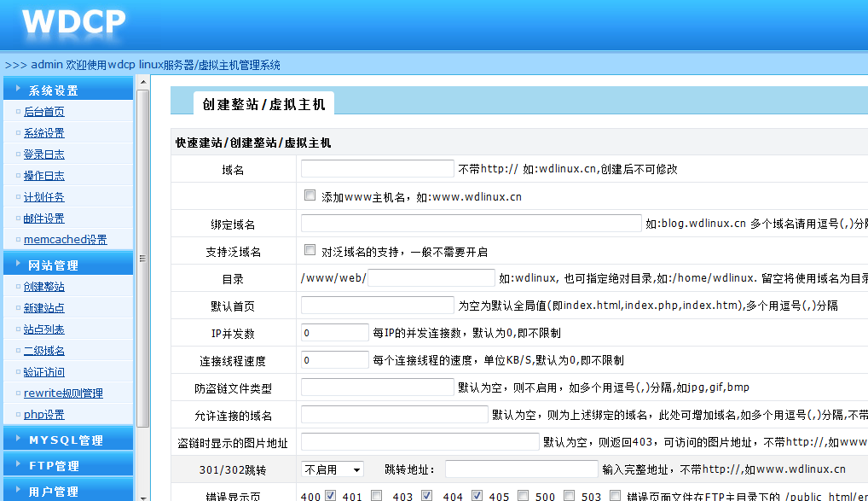View the 操作日志 page
The height and width of the screenshot is (501, 868).
43,176
